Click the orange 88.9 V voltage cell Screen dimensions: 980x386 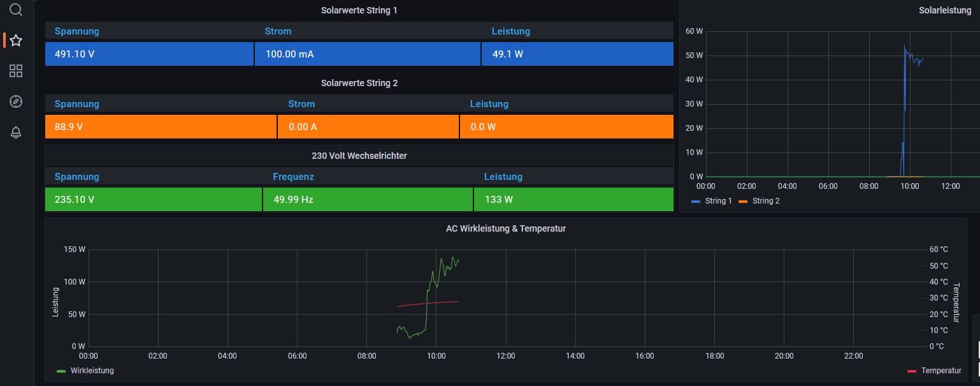(x=69, y=127)
